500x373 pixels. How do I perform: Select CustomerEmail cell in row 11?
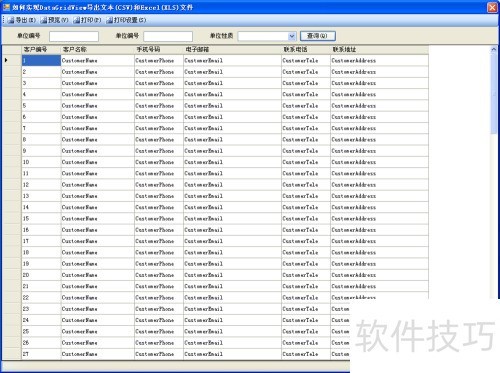pos(232,174)
